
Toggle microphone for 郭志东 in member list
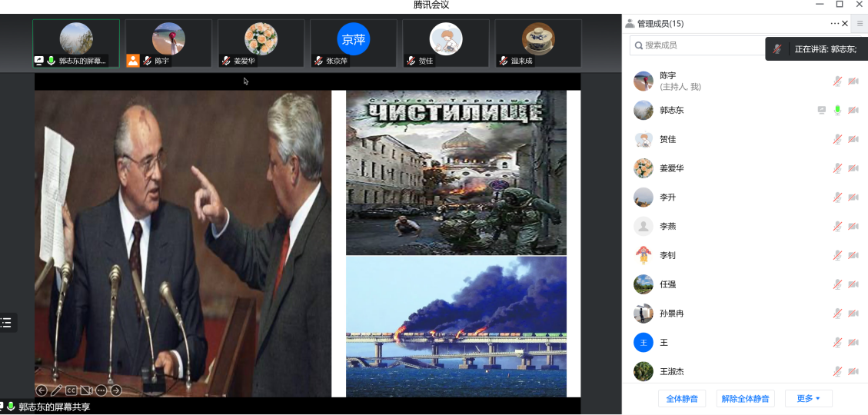[838, 111]
